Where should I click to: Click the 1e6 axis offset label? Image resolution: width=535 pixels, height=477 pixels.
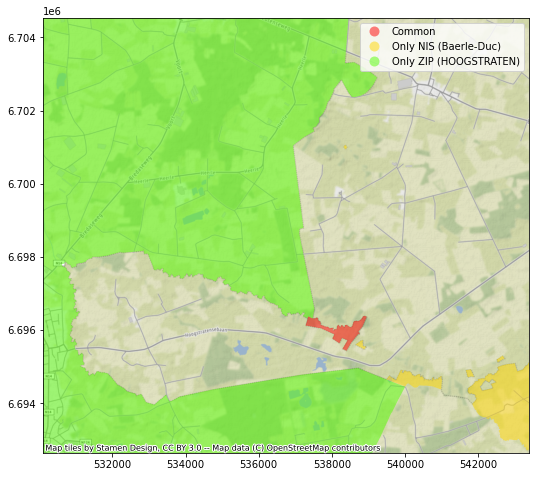[x=52, y=11]
